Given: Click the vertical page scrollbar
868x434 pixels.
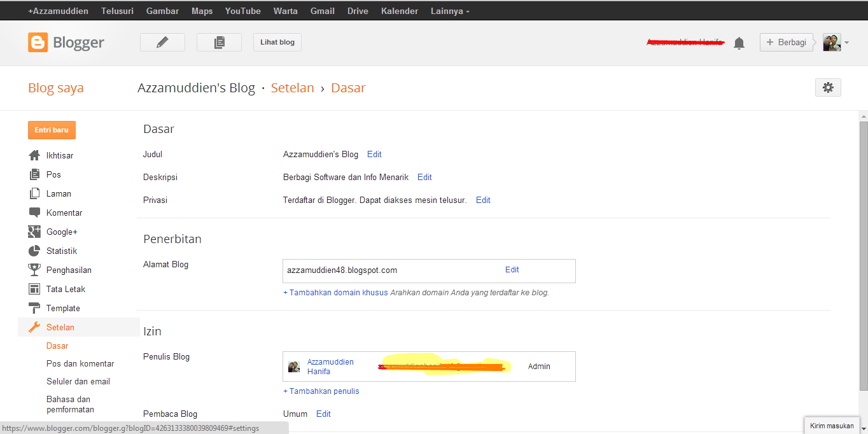Looking at the screenshot, I should point(863,255).
